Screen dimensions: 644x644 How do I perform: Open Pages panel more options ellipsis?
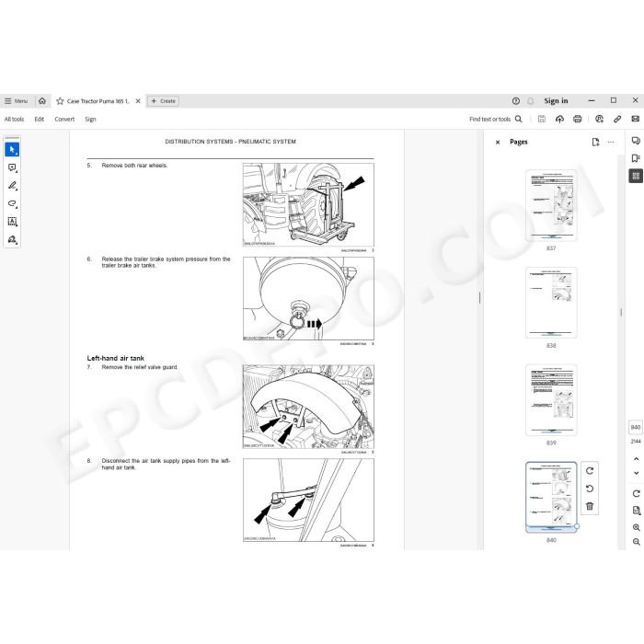[611, 142]
